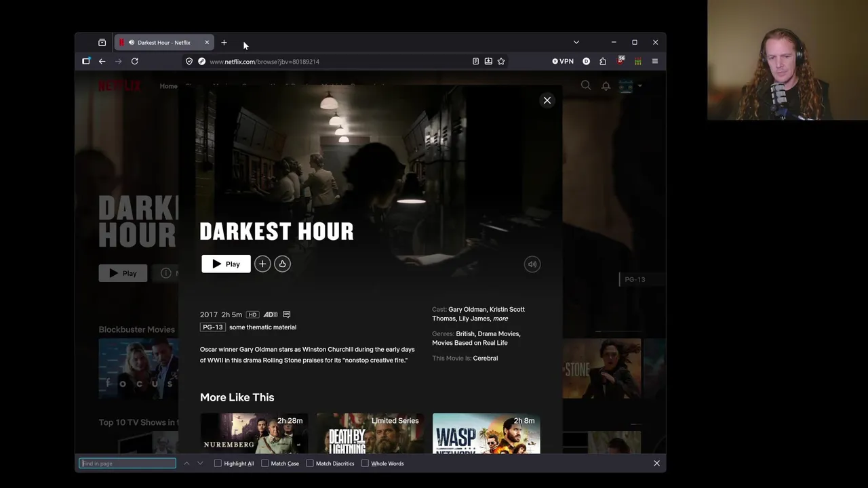Click the subtitles available icon

point(286,314)
